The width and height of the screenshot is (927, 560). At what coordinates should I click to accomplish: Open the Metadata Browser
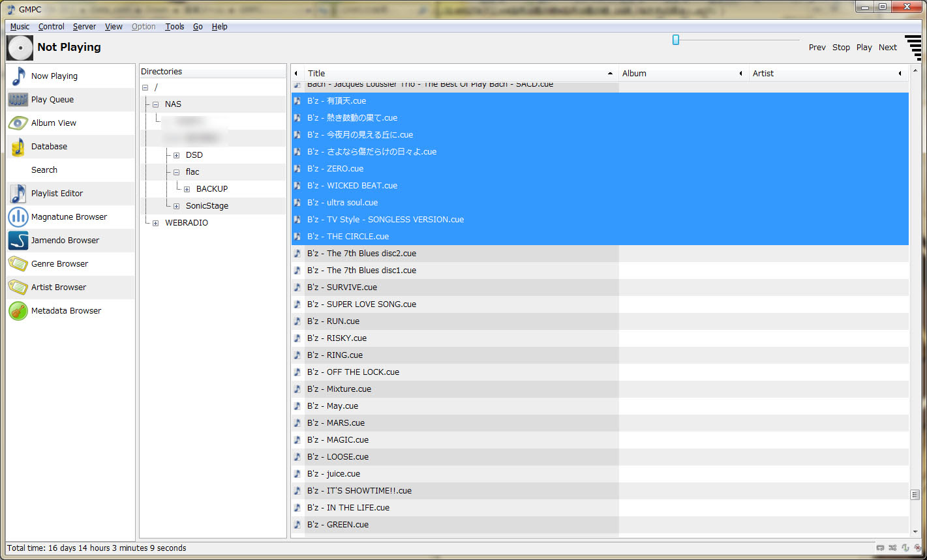(x=70, y=311)
